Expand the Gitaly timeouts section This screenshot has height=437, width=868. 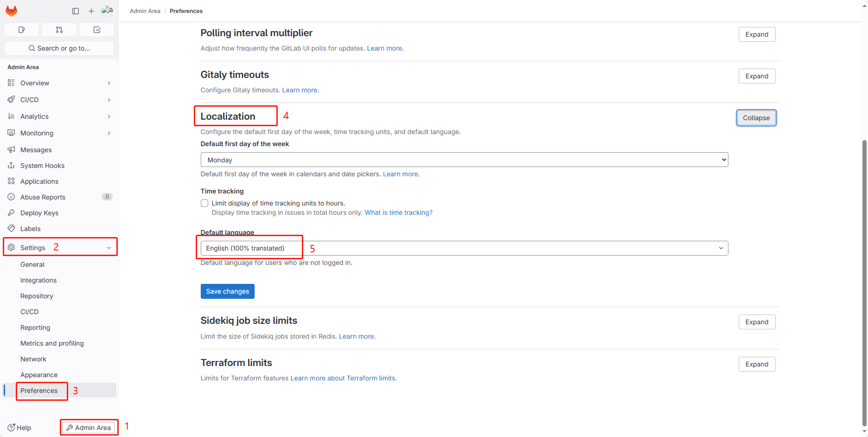(757, 76)
